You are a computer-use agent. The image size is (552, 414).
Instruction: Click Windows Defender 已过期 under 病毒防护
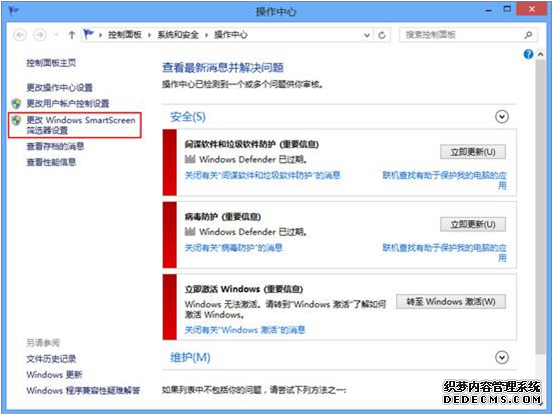(x=253, y=232)
